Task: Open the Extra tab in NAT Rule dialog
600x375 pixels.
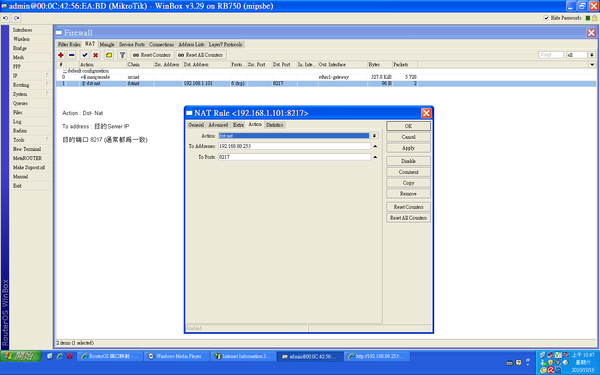Action: 238,125
